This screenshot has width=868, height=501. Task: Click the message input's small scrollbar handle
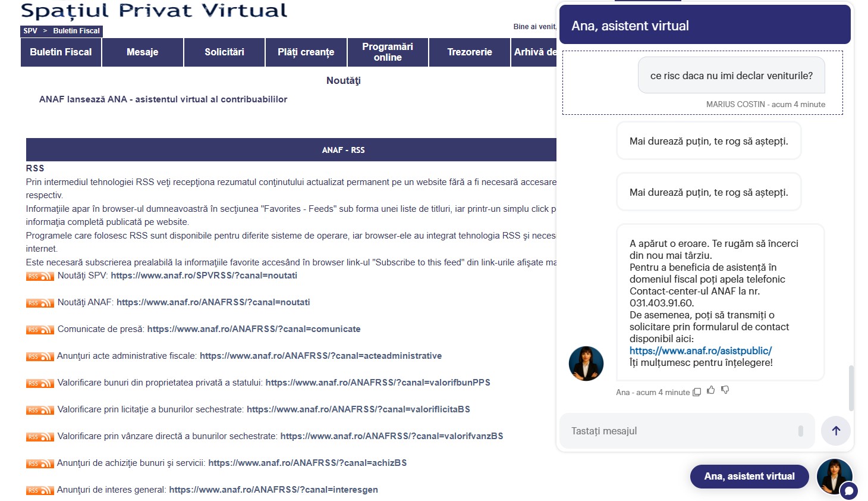pyautogui.click(x=801, y=431)
